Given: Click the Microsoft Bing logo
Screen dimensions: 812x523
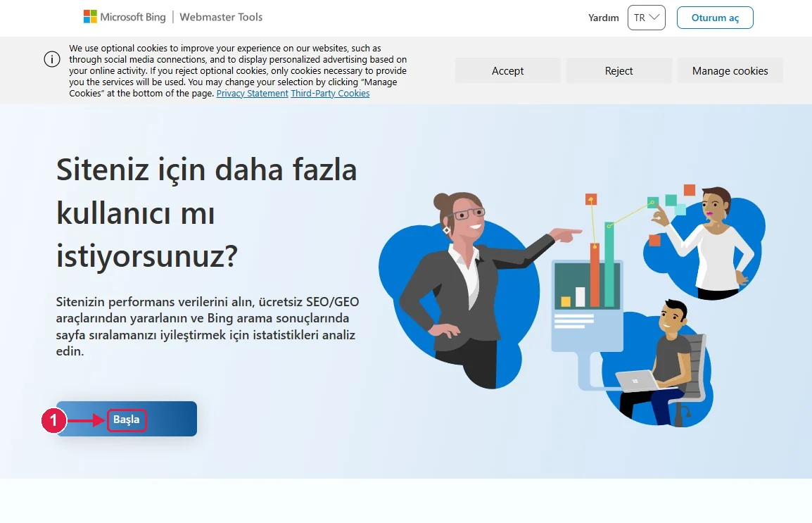Looking at the screenshot, I should point(125,17).
